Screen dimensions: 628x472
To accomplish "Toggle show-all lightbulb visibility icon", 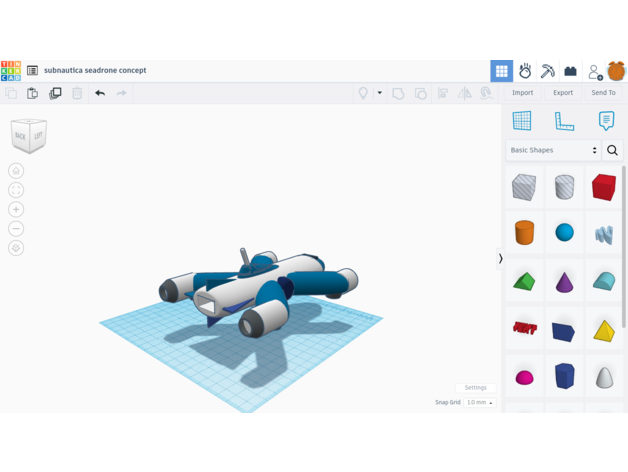I will [x=363, y=93].
